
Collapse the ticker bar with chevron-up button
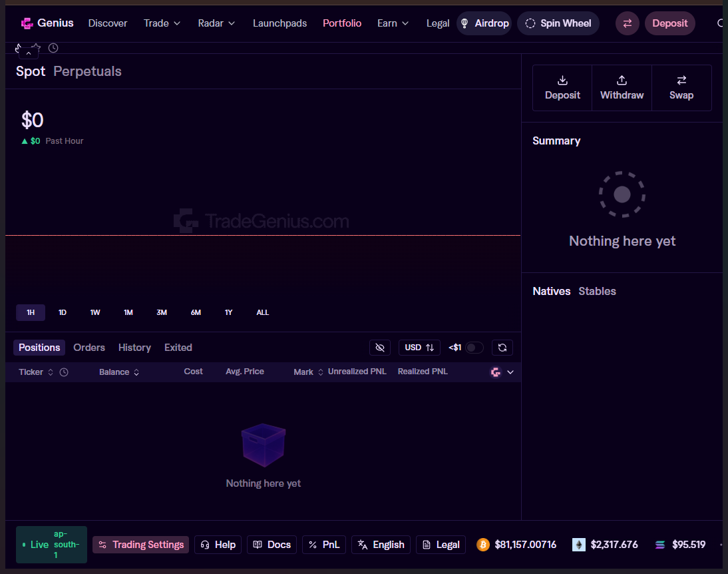(x=29, y=53)
